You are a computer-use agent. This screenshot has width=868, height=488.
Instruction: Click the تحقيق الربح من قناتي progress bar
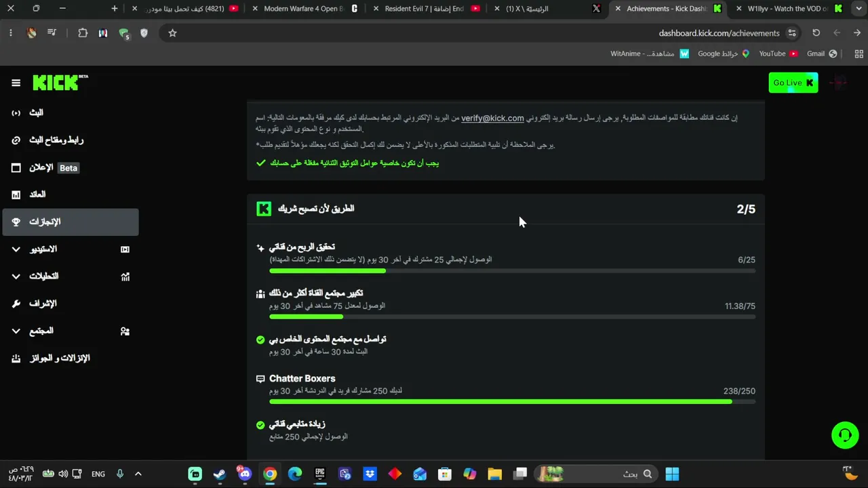tap(512, 271)
